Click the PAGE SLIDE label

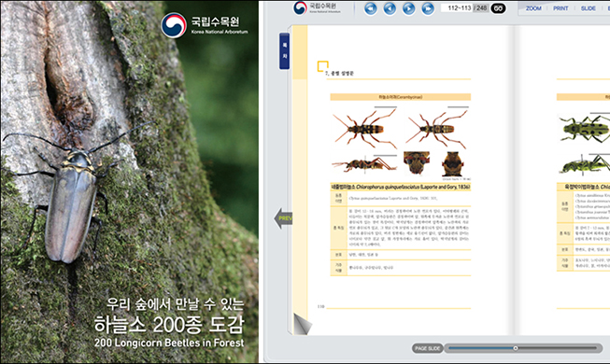point(427,348)
